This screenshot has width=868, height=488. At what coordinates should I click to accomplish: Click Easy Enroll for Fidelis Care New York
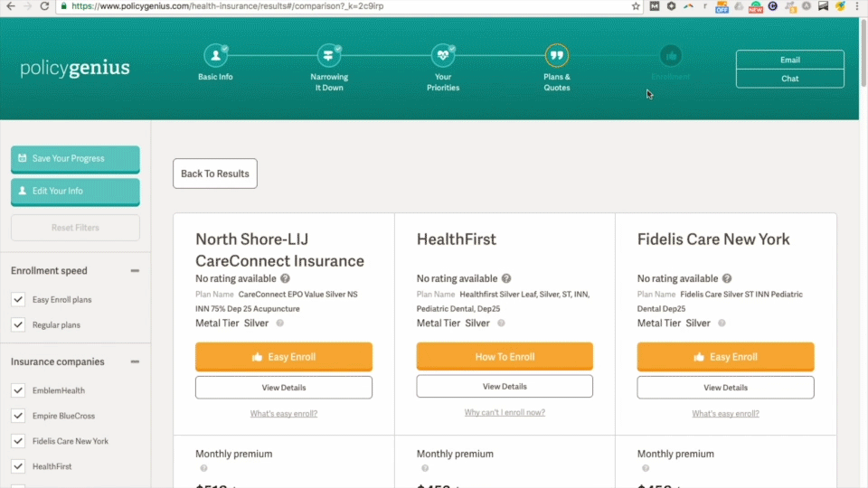click(x=725, y=357)
